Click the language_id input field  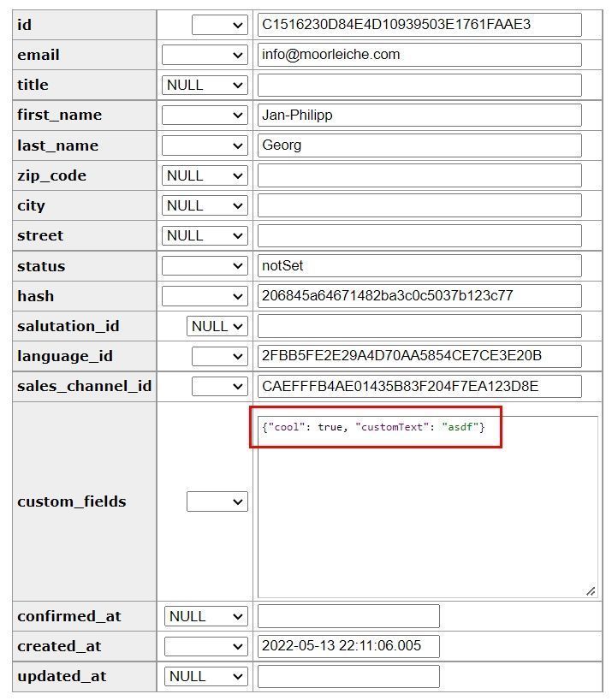point(419,356)
